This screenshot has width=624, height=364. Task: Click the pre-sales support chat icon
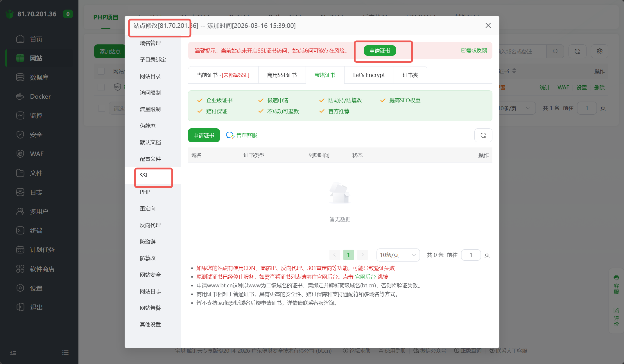click(x=230, y=135)
